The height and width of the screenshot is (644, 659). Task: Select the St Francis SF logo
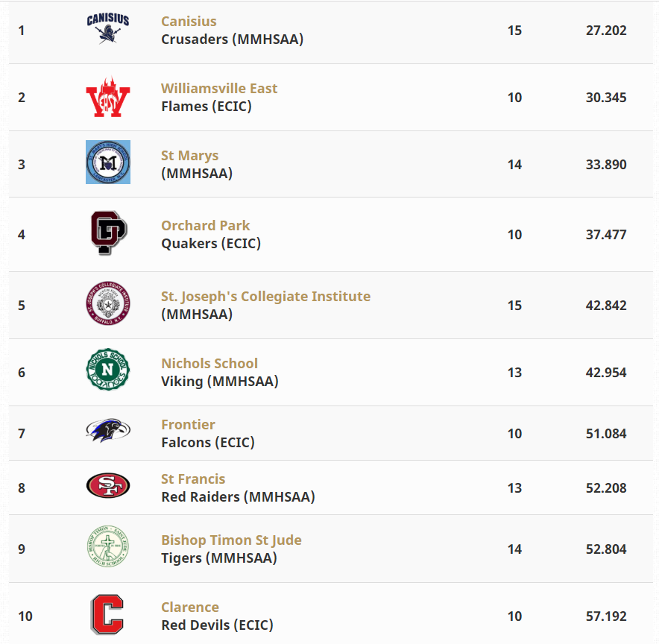[x=108, y=485]
